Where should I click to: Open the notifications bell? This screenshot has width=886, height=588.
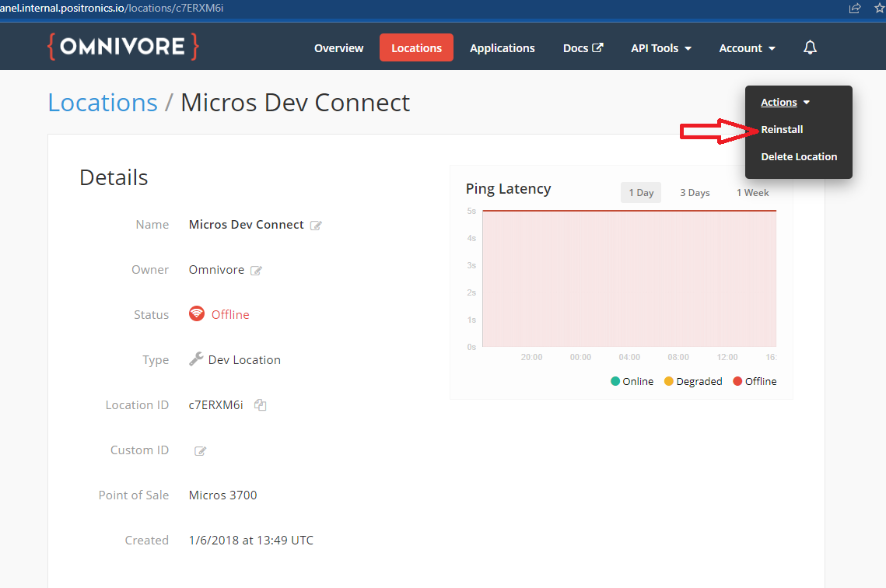[810, 47]
